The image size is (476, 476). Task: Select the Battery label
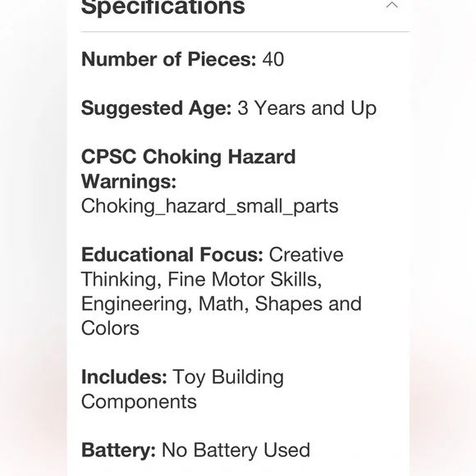pos(118,451)
